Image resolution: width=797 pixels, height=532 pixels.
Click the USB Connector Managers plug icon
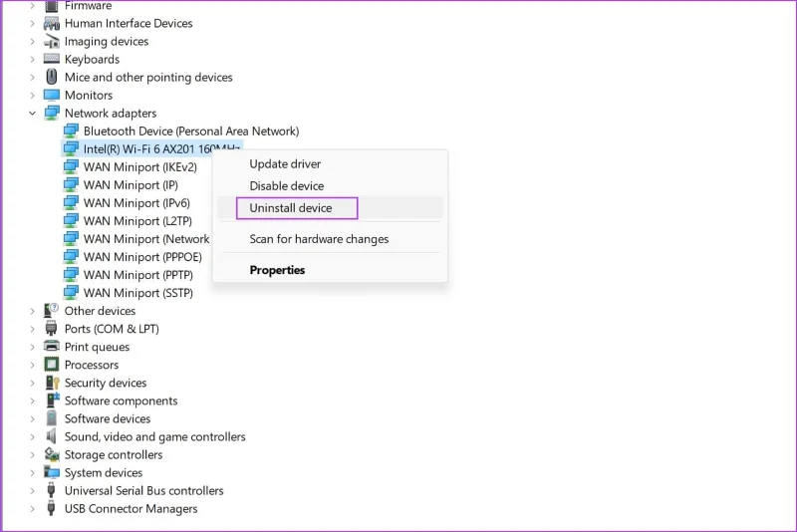pyautogui.click(x=51, y=508)
